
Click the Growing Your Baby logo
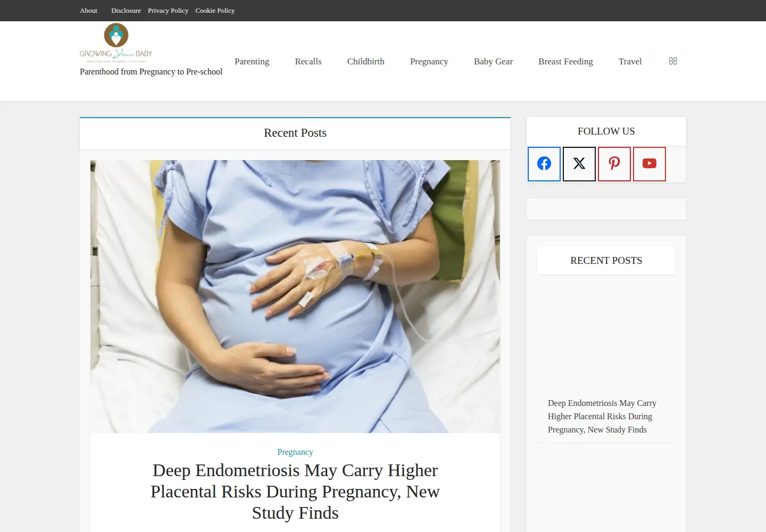tap(116, 43)
